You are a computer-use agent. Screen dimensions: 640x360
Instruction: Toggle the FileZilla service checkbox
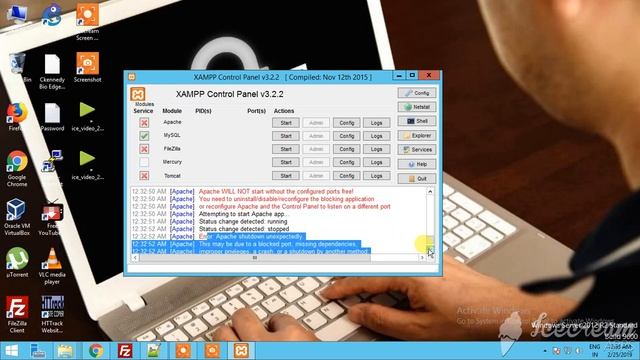(144, 149)
